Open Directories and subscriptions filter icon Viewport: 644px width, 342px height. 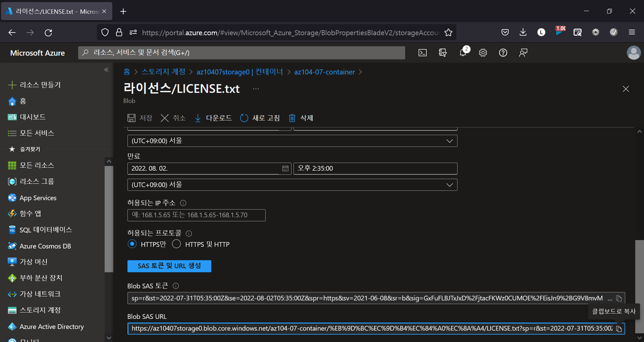pyautogui.click(x=443, y=53)
